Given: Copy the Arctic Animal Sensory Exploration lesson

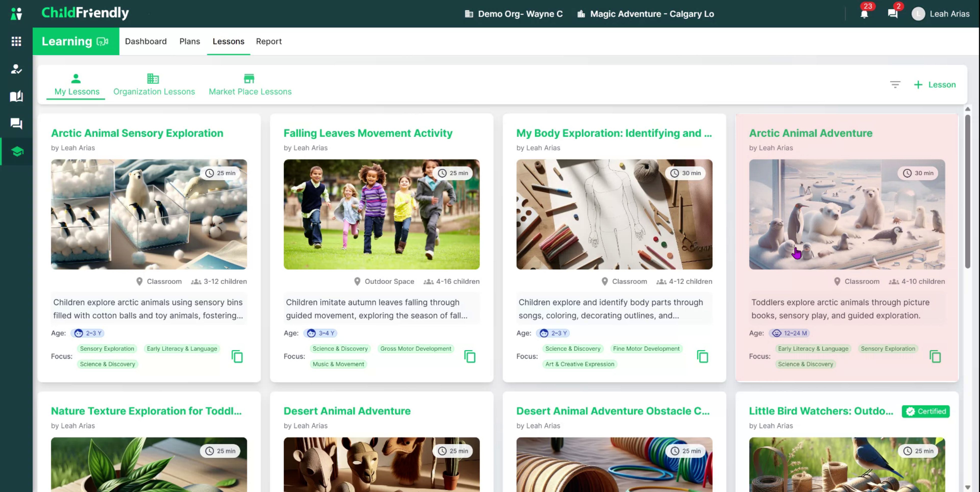Looking at the screenshot, I should [x=237, y=356].
